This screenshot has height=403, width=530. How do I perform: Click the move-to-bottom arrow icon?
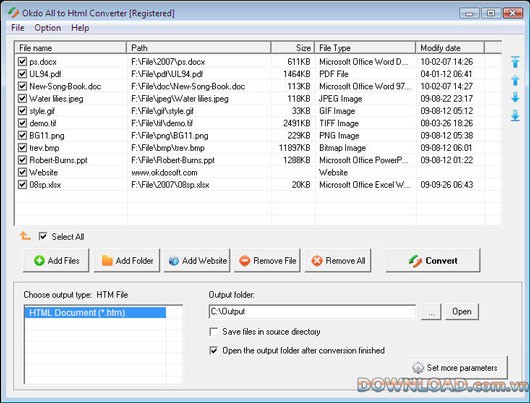515,116
